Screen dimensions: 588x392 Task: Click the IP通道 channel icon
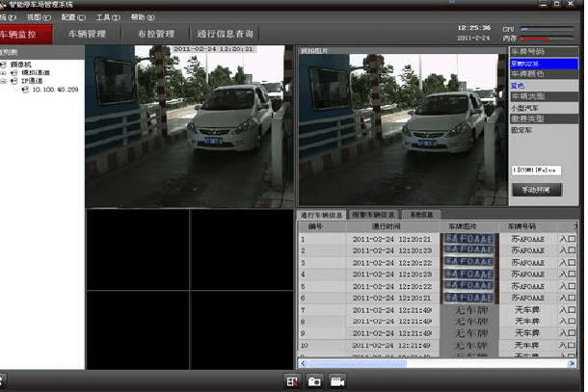14,81
